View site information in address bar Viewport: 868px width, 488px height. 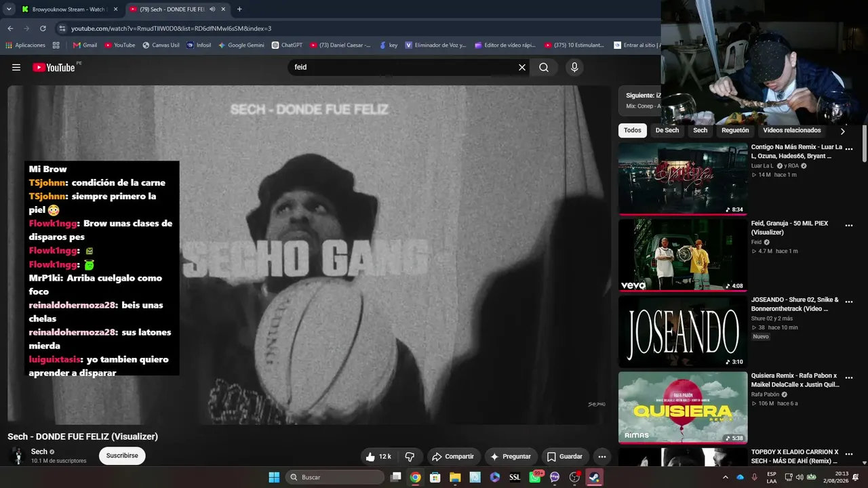tap(62, 28)
